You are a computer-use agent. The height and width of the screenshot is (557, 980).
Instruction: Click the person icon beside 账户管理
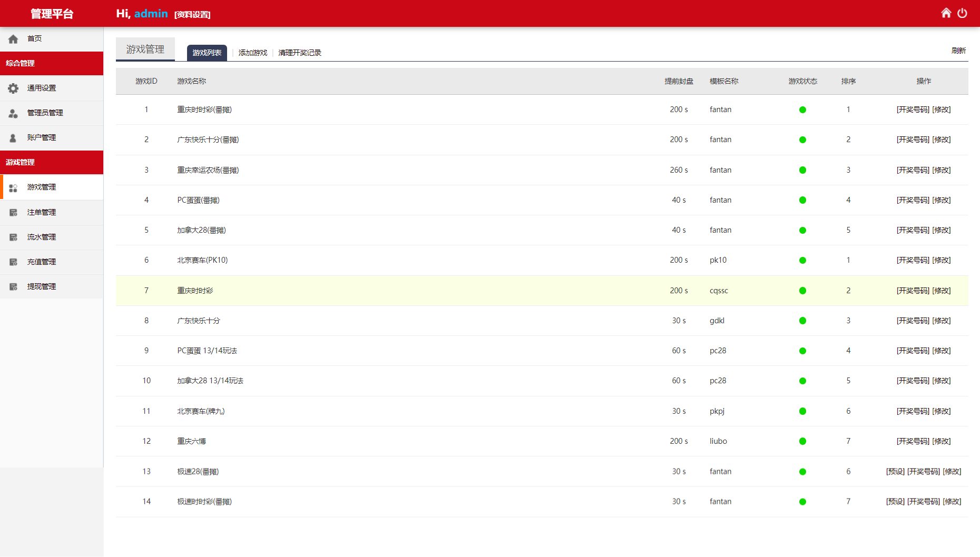[x=13, y=138]
